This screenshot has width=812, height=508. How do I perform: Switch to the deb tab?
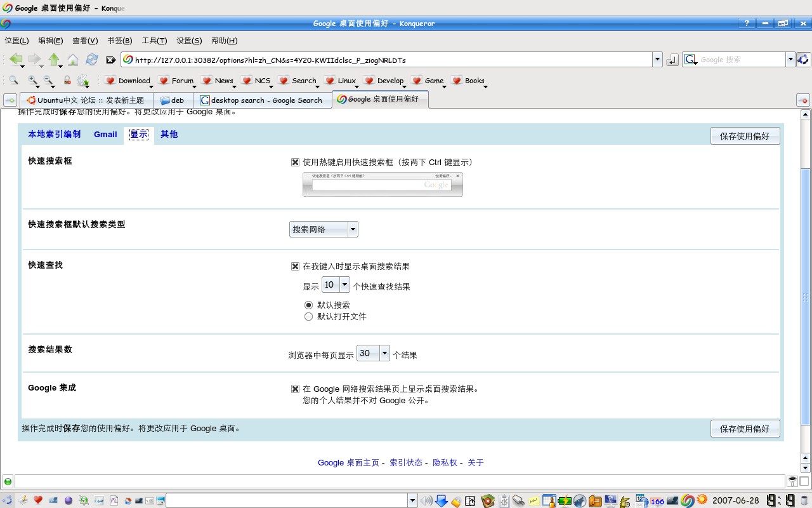(x=173, y=100)
